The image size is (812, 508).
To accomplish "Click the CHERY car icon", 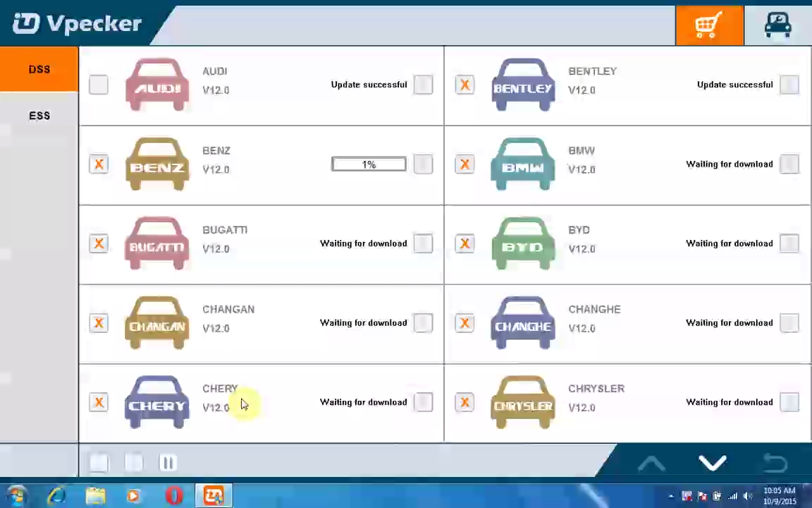I will pyautogui.click(x=157, y=401).
